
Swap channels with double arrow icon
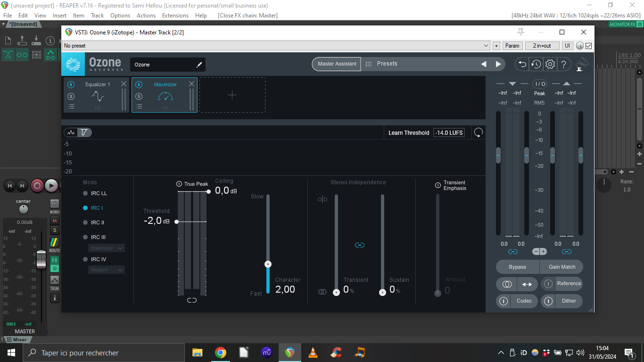528,284
